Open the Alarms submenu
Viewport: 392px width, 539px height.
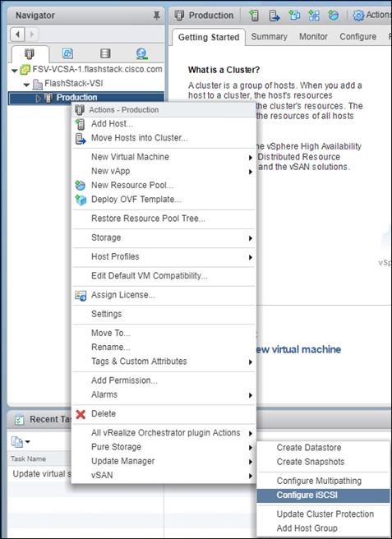(164, 395)
